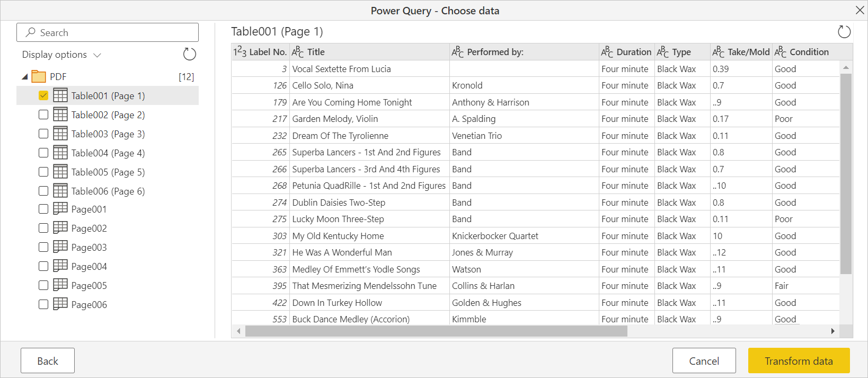Select the Table004 (Page 4) label
This screenshot has width=868, height=378.
108,153
